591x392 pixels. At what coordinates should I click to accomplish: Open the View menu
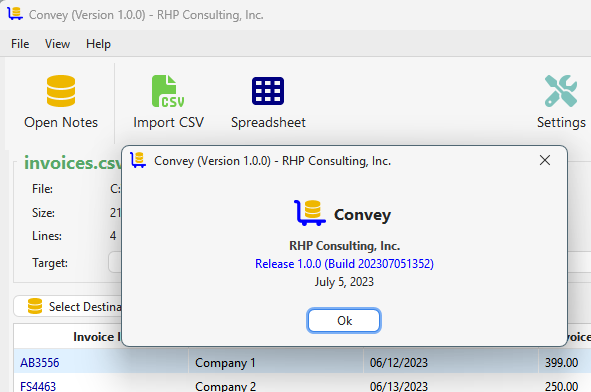click(x=57, y=44)
